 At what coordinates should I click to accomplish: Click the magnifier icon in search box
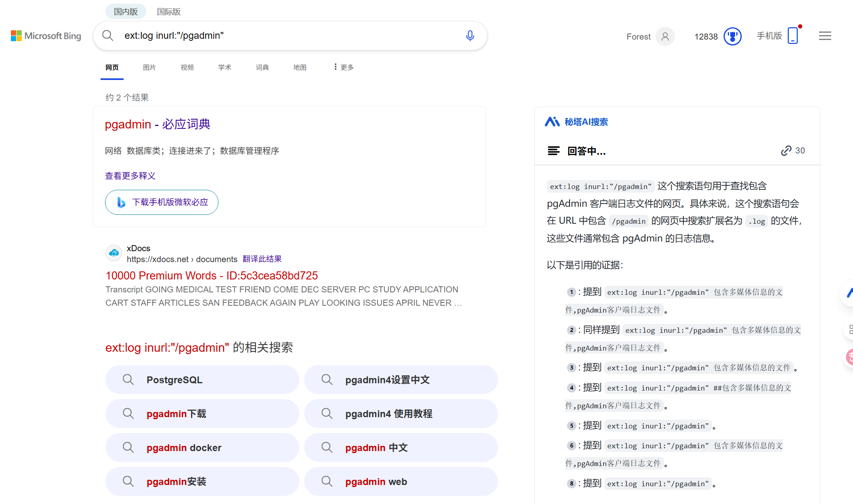(107, 36)
